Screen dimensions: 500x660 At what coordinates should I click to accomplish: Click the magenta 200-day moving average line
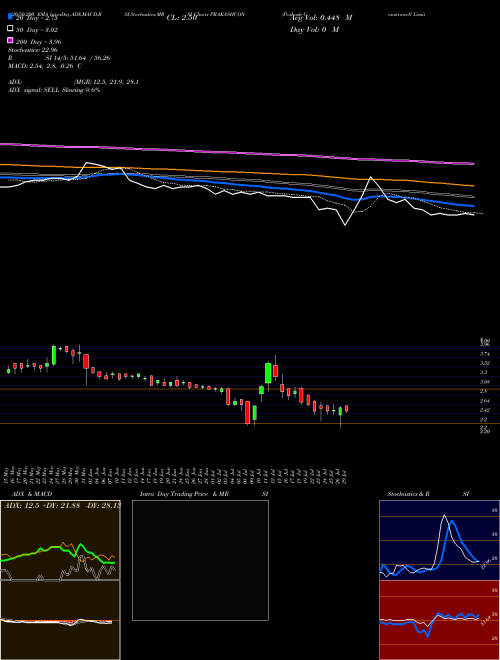pyautogui.click(x=236, y=152)
